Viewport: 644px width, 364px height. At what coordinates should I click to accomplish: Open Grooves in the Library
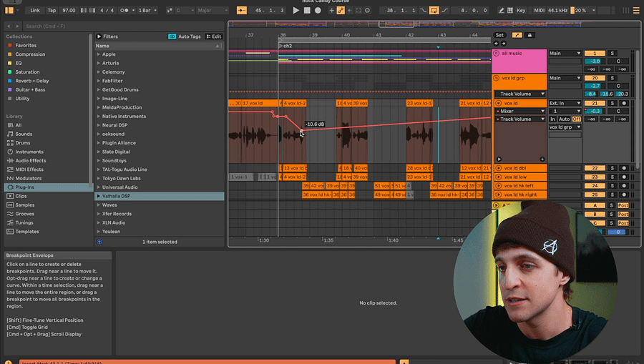(x=24, y=214)
